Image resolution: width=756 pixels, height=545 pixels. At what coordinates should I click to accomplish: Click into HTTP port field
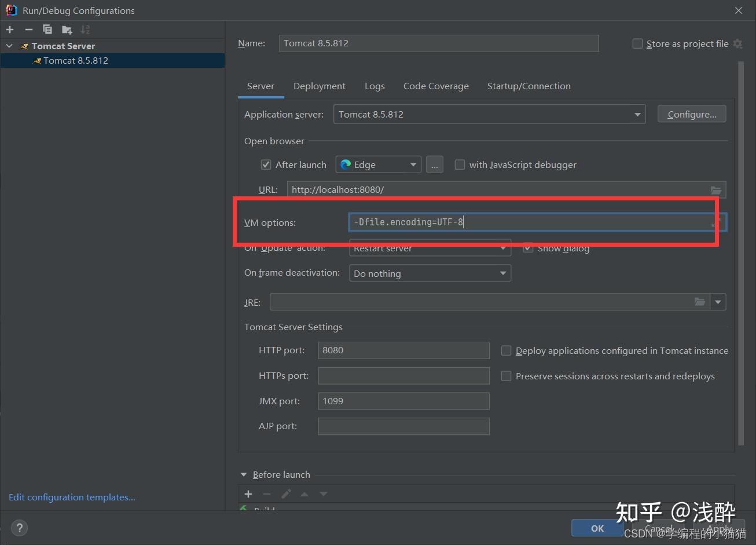coord(403,350)
